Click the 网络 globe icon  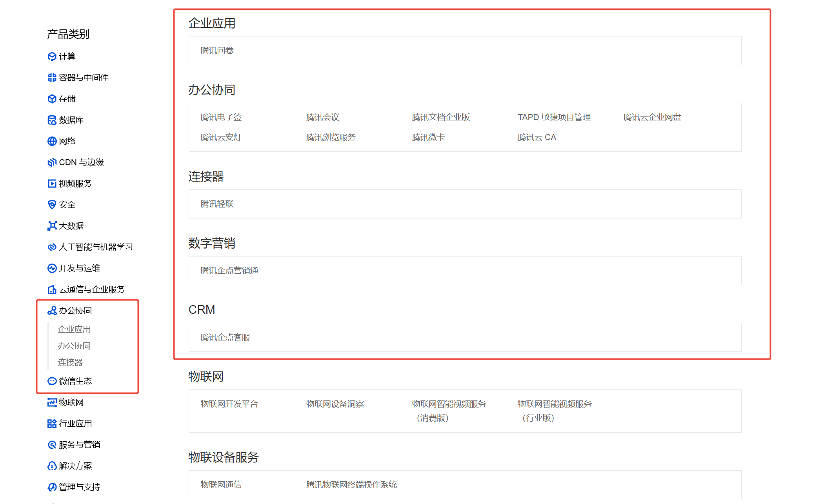52,141
